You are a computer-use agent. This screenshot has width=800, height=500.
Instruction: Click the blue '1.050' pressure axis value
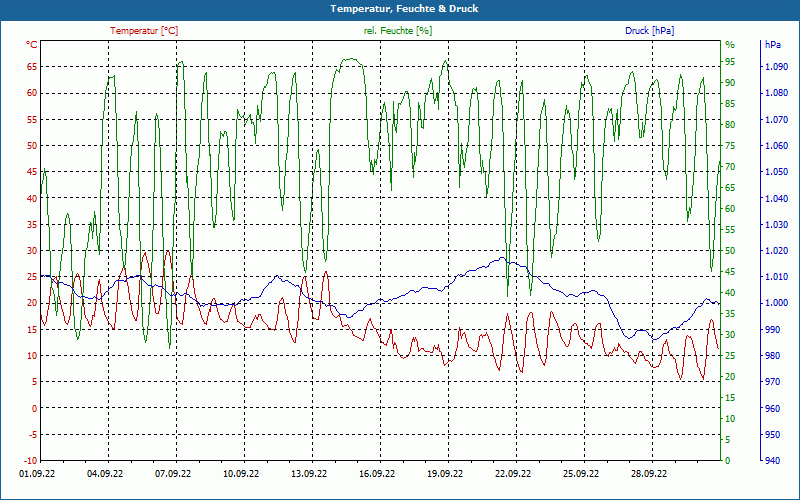777,172
